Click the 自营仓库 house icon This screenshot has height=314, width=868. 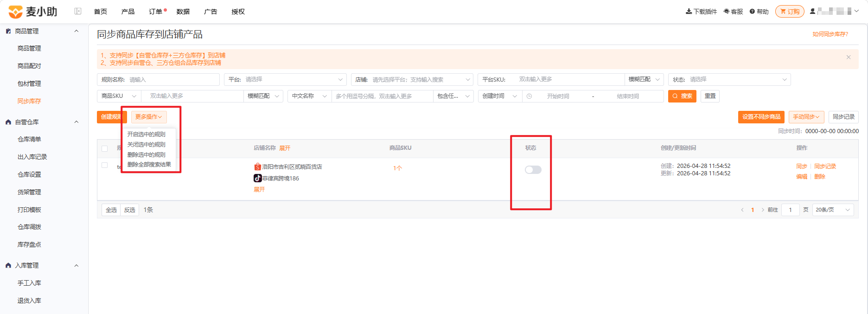point(8,122)
